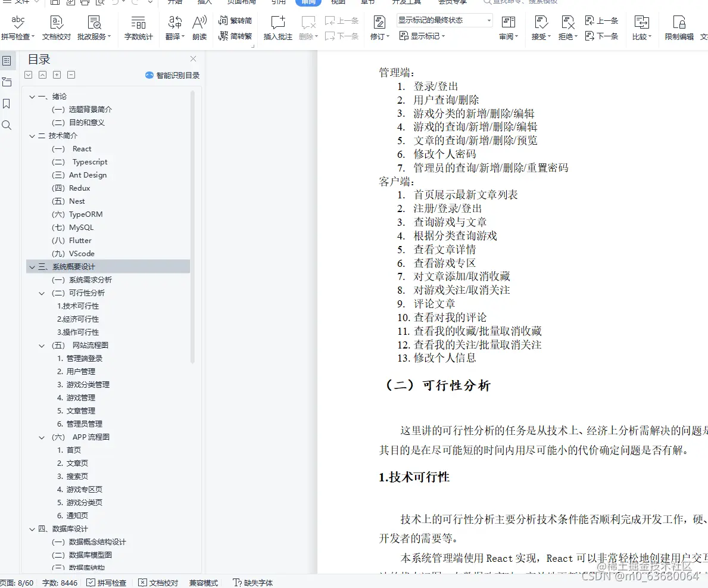Close the 目录 navigation pane
This screenshot has height=588, width=708.
(194, 59)
